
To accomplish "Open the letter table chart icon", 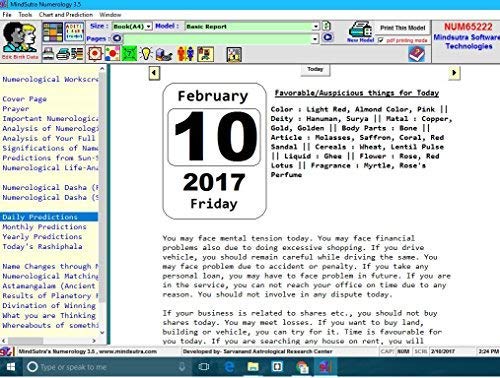I will pyautogui.click(x=74, y=32).
